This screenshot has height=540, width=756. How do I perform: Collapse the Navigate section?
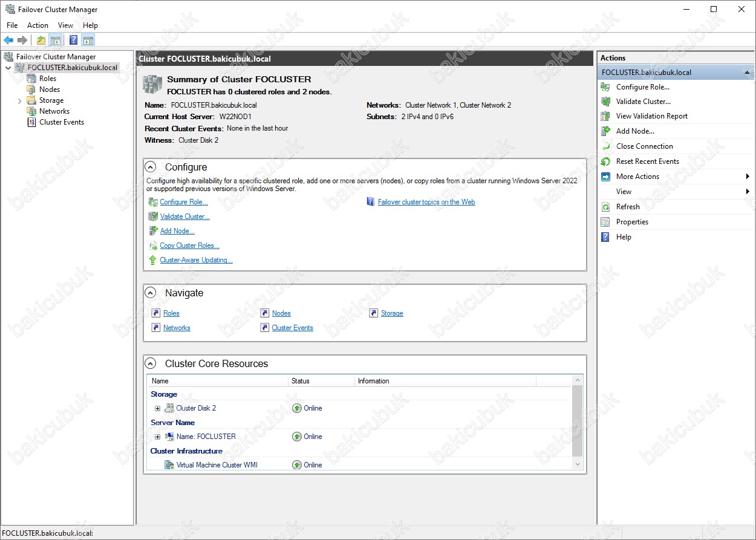(x=151, y=293)
